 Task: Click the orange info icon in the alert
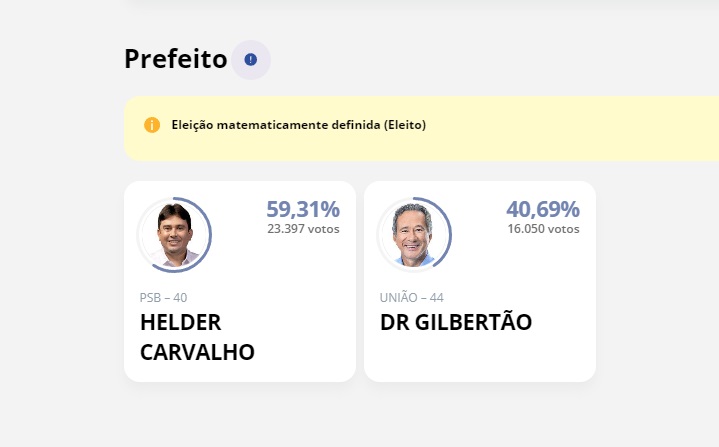[x=152, y=125]
